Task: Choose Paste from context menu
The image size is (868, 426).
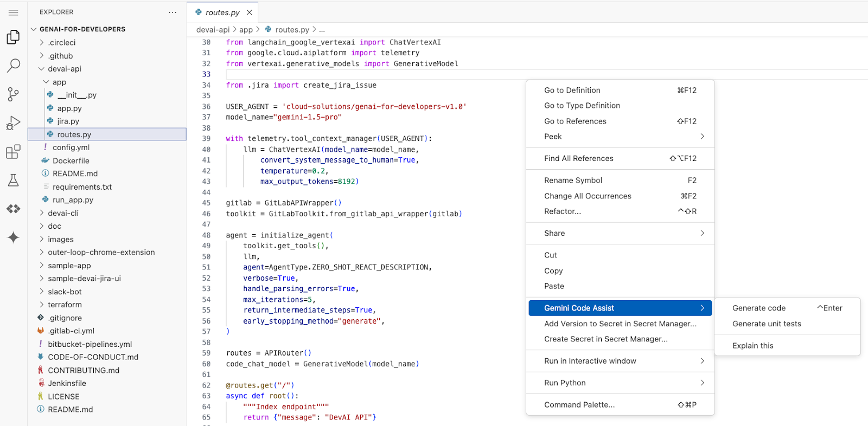Action: 620,286
